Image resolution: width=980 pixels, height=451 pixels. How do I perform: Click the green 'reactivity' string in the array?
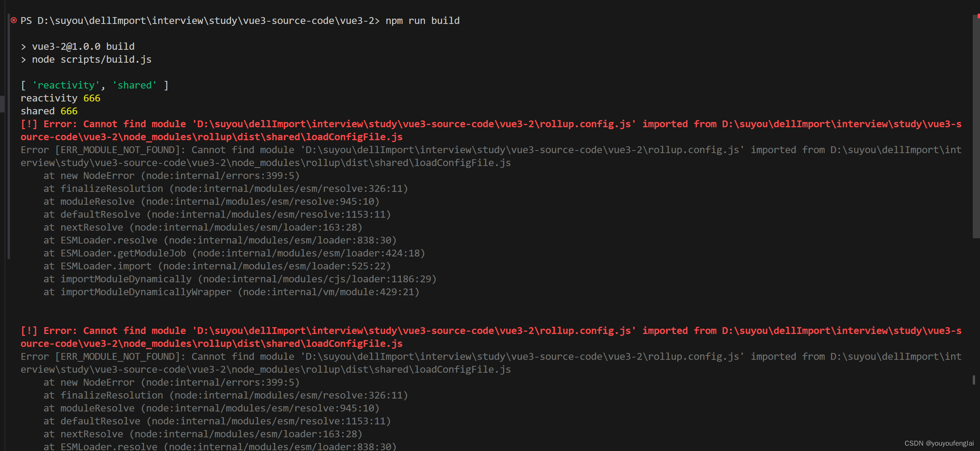coord(66,85)
